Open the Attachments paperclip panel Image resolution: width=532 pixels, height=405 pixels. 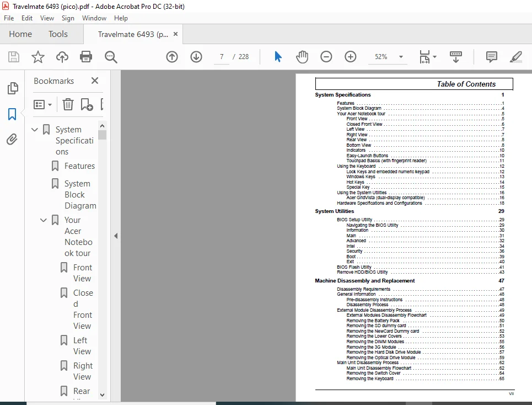(12, 139)
